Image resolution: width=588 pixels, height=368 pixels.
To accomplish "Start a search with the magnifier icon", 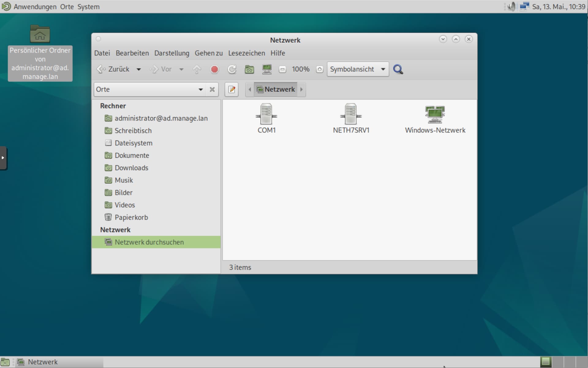I will tap(398, 69).
